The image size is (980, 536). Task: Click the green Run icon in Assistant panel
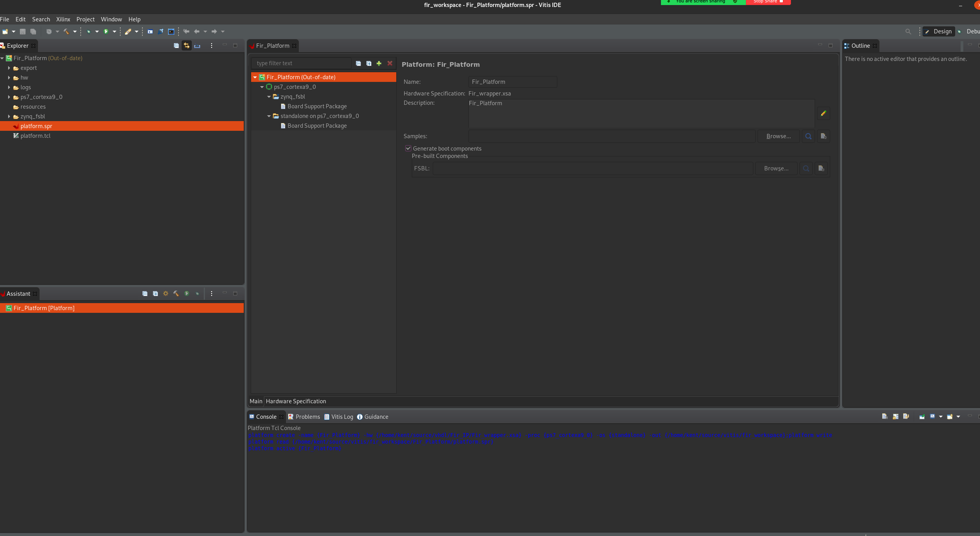coord(187,293)
